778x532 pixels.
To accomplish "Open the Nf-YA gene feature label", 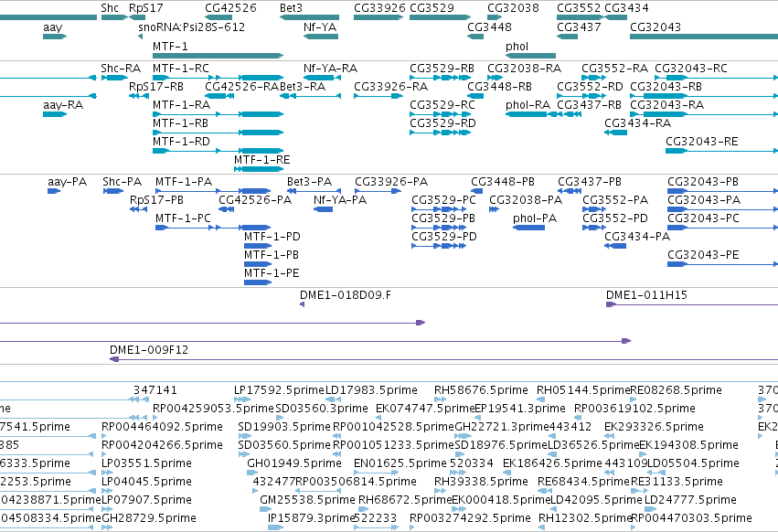I will (x=320, y=27).
